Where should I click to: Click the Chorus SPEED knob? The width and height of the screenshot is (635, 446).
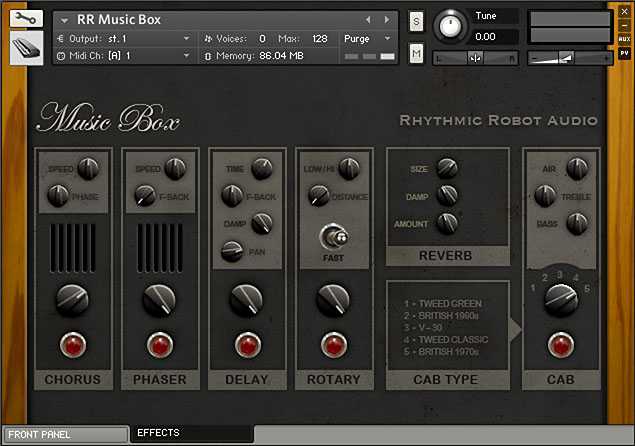tap(88, 169)
